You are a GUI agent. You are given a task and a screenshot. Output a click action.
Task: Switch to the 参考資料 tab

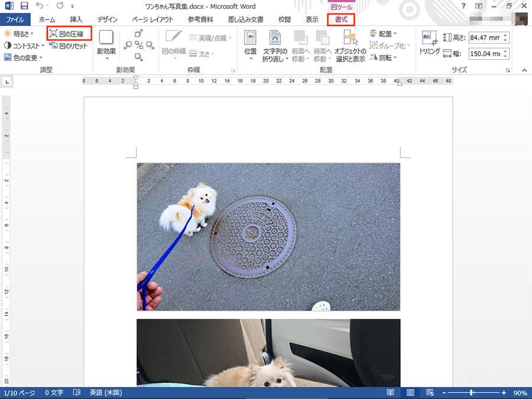[x=200, y=20]
